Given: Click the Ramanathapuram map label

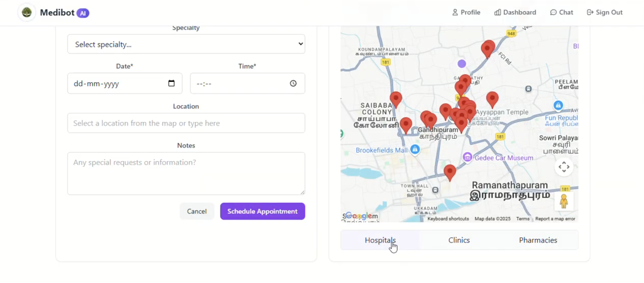Looking at the screenshot, I should (x=510, y=190).
